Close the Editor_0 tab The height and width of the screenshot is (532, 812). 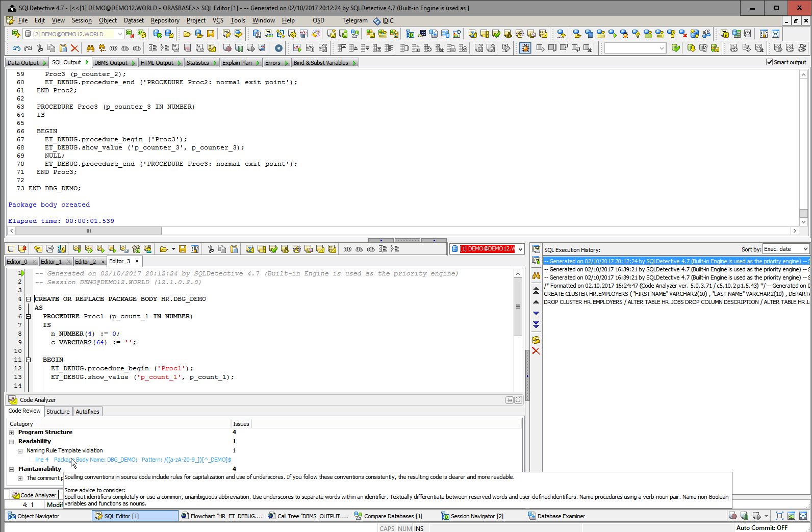(34, 262)
